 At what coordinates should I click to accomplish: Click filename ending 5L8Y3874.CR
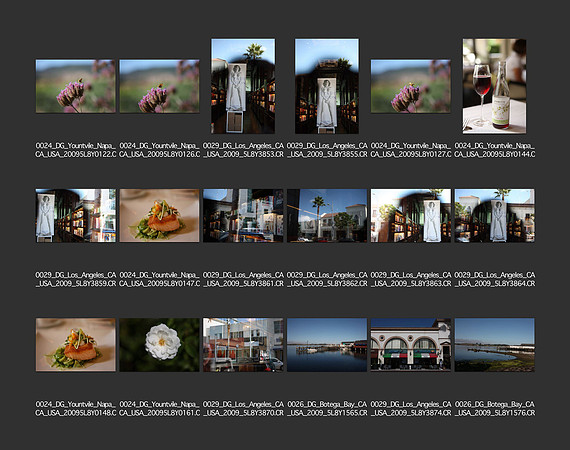point(411,409)
